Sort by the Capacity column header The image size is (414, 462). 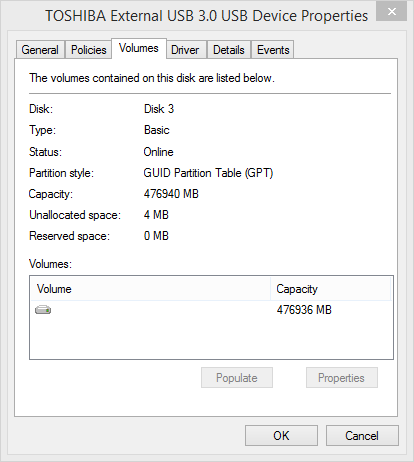pos(330,289)
